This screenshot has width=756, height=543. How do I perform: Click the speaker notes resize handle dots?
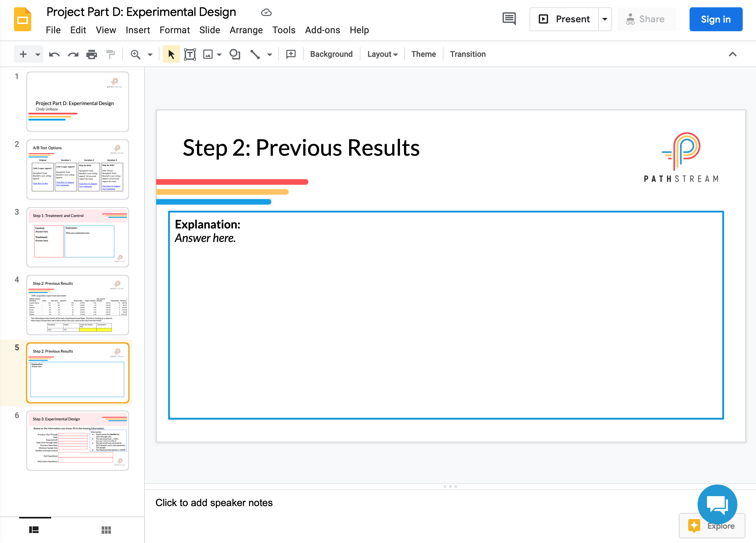coord(450,486)
